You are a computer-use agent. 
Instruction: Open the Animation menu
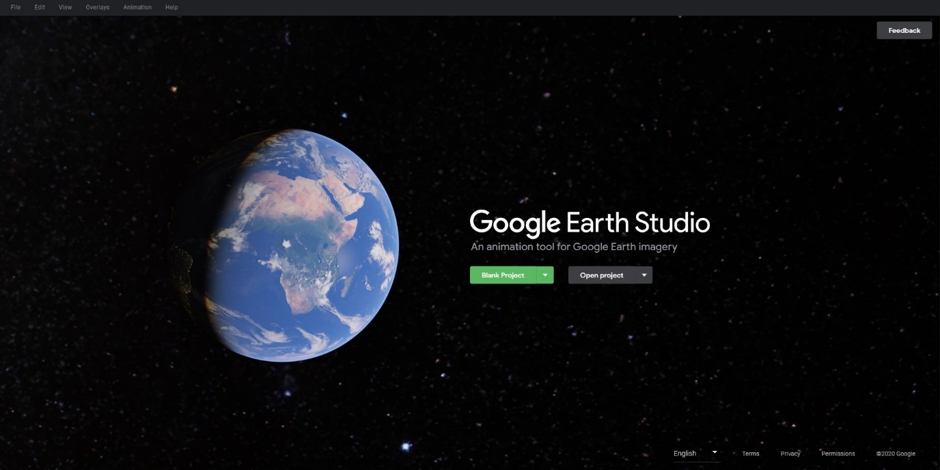point(137,7)
